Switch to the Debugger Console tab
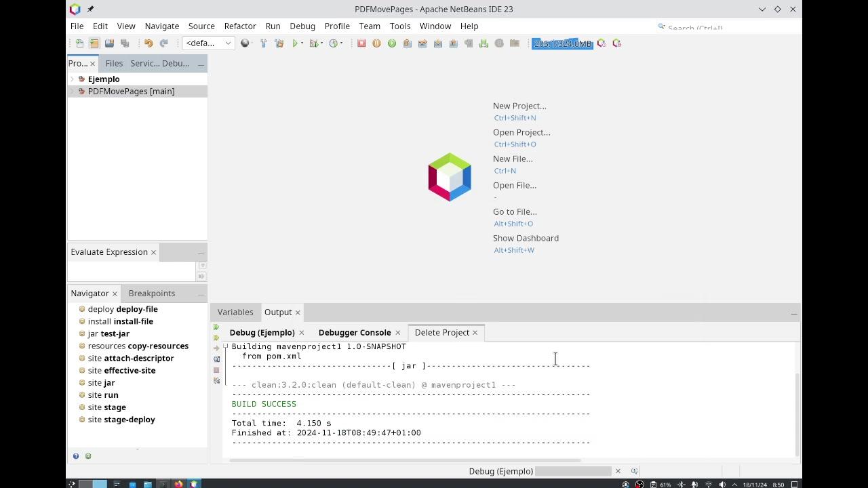868x488 pixels. click(x=354, y=332)
